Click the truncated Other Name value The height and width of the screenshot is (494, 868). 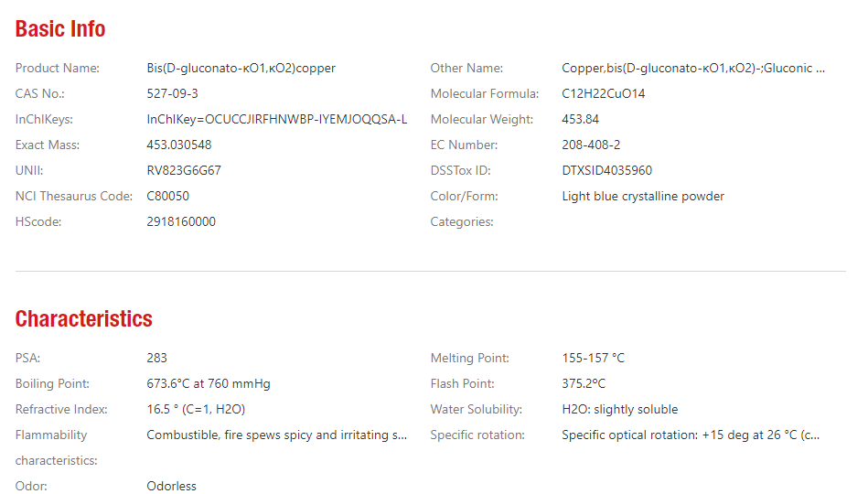[693, 68]
